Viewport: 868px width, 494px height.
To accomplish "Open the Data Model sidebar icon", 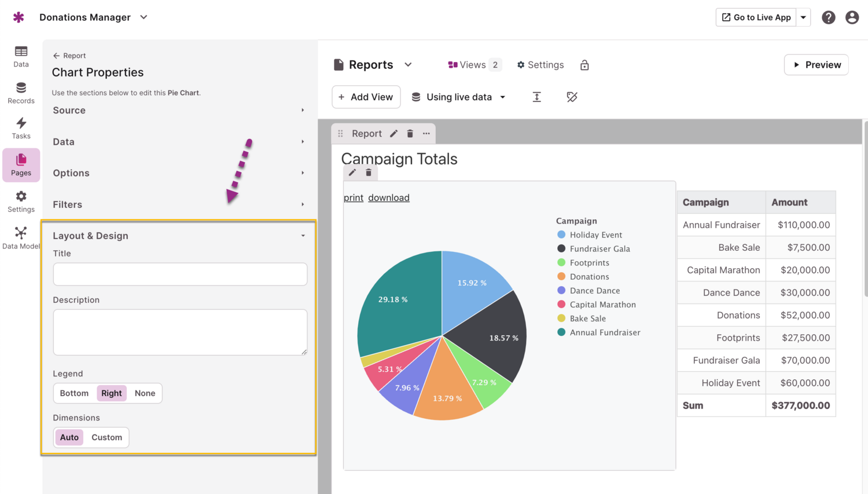I will click(21, 238).
